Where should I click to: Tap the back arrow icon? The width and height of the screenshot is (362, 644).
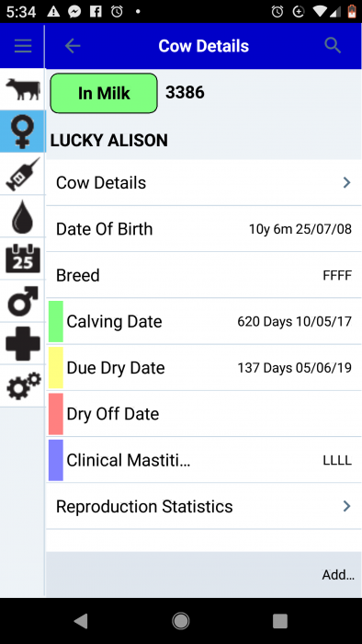point(73,46)
